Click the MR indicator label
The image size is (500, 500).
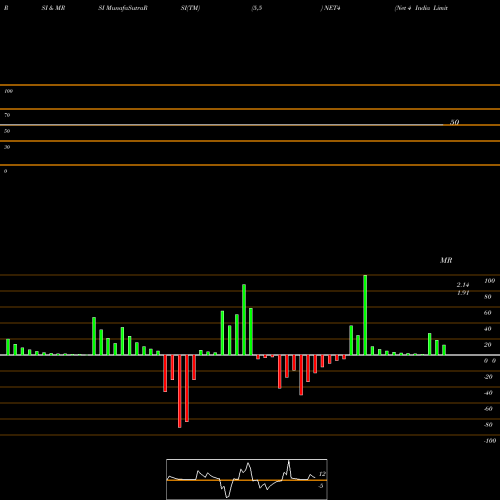[x=446, y=260]
